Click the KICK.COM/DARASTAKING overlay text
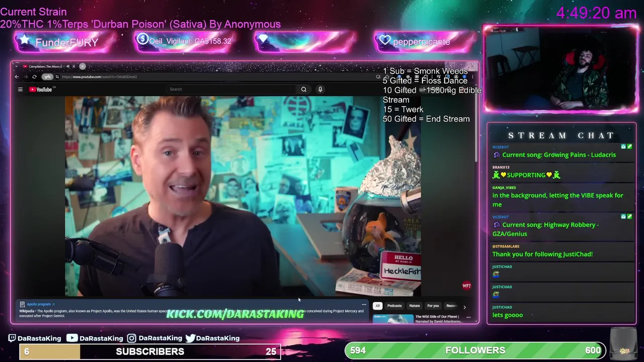Viewport: 644px width, 362px height. coord(235,314)
